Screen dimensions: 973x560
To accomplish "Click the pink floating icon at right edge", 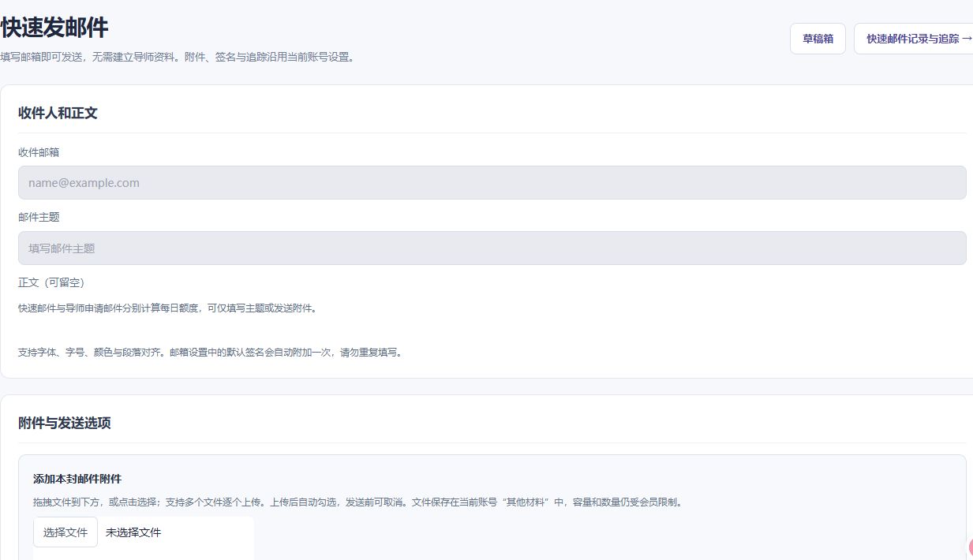I will click(970, 548).
